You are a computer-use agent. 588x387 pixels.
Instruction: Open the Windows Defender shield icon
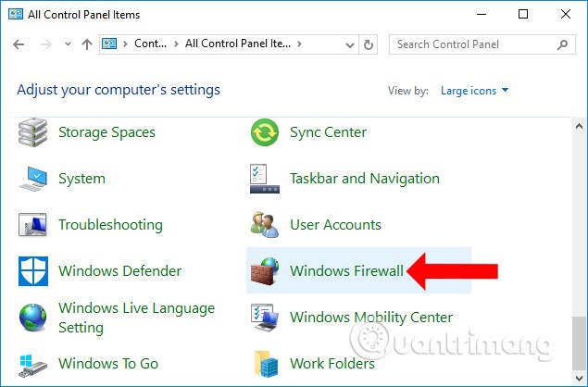(x=34, y=271)
